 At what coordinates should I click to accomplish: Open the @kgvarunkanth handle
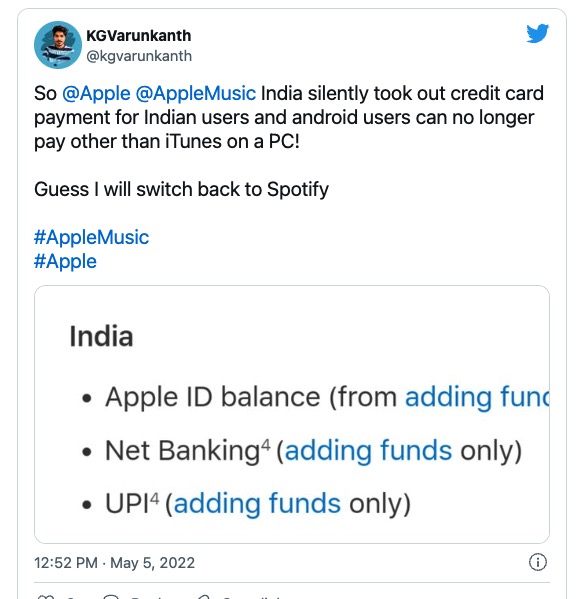click(139, 56)
